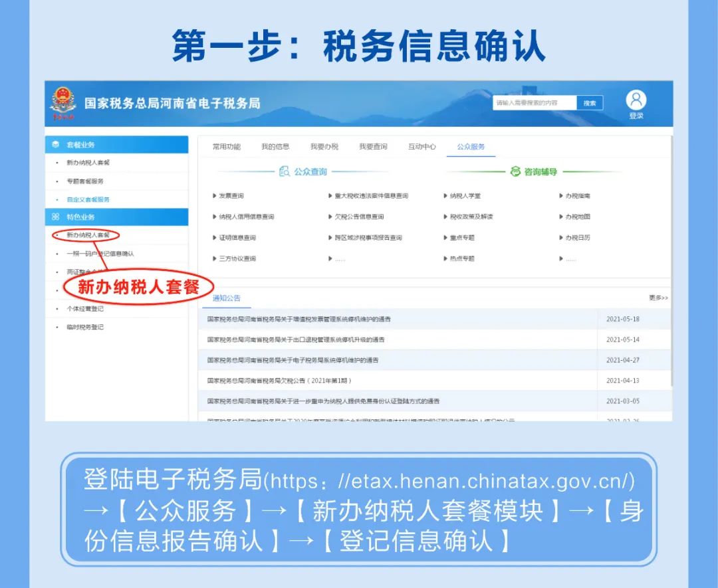Open the 互动中心 tab
The image size is (718, 588).
coord(422,146)
